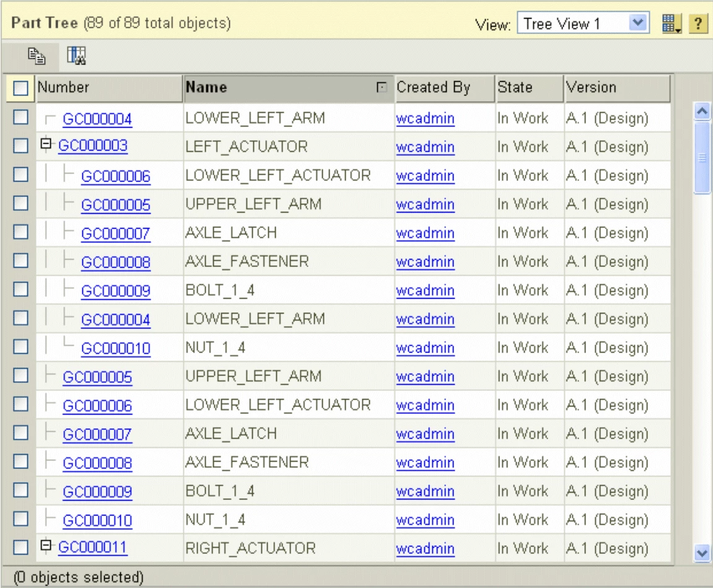
Task: Click the '(0 objects selected)' status text
Action: tap(78, 577)
